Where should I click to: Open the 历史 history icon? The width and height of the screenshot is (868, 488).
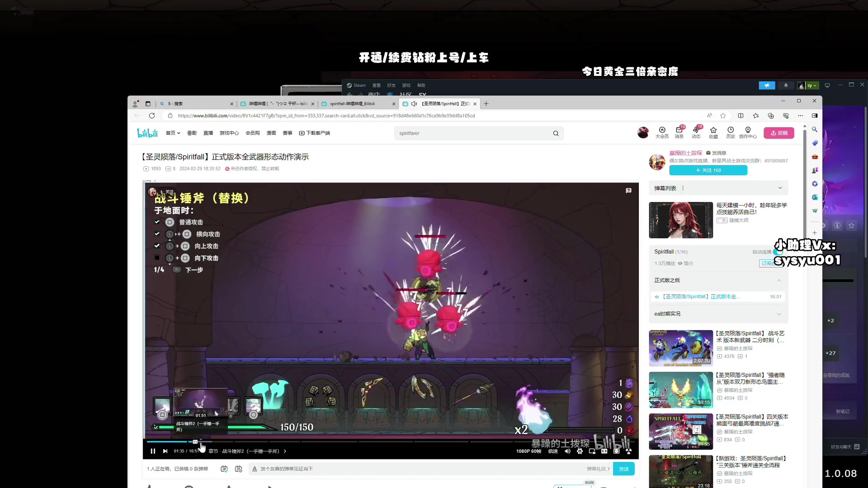(x=731, y=132)
